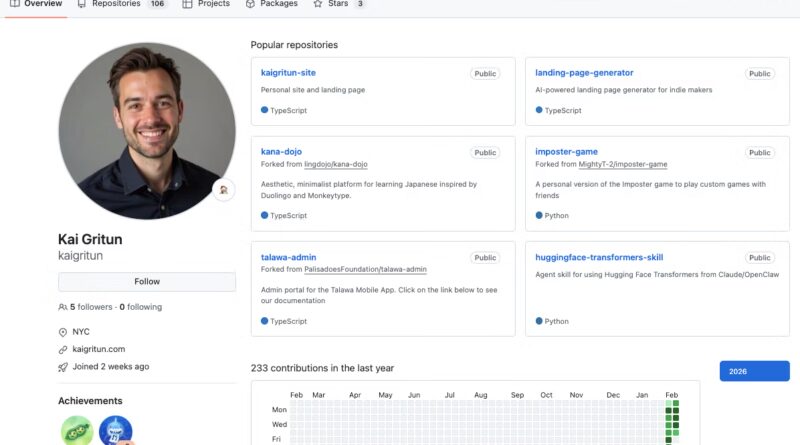View the 0 following list
Viewport: 800px width, 445px height.
click(141, 307)
